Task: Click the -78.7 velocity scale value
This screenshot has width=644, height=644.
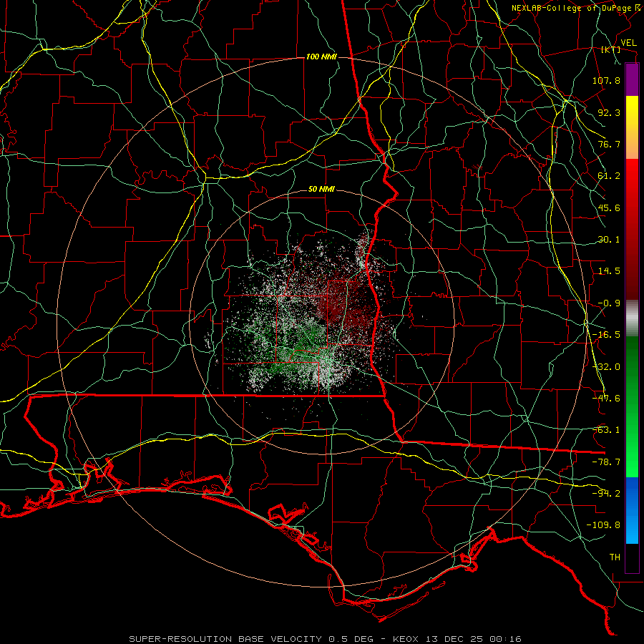Action: [x=606, y=462]
